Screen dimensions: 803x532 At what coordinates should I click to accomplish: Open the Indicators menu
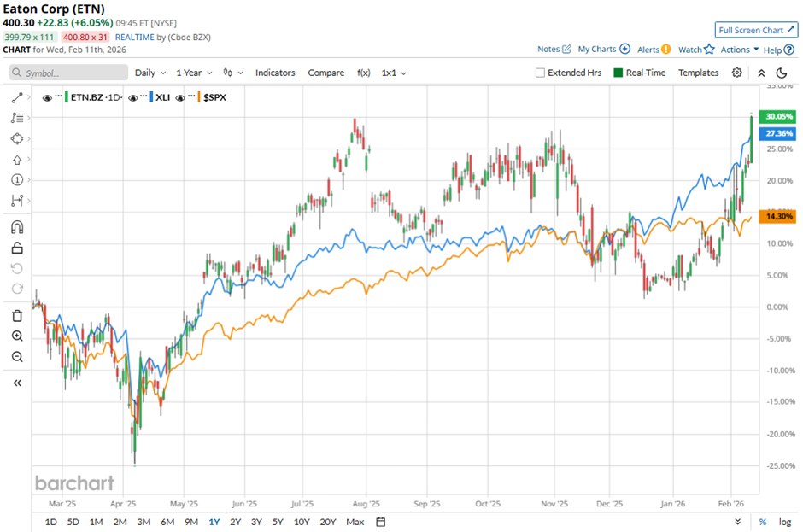[275, 73]
